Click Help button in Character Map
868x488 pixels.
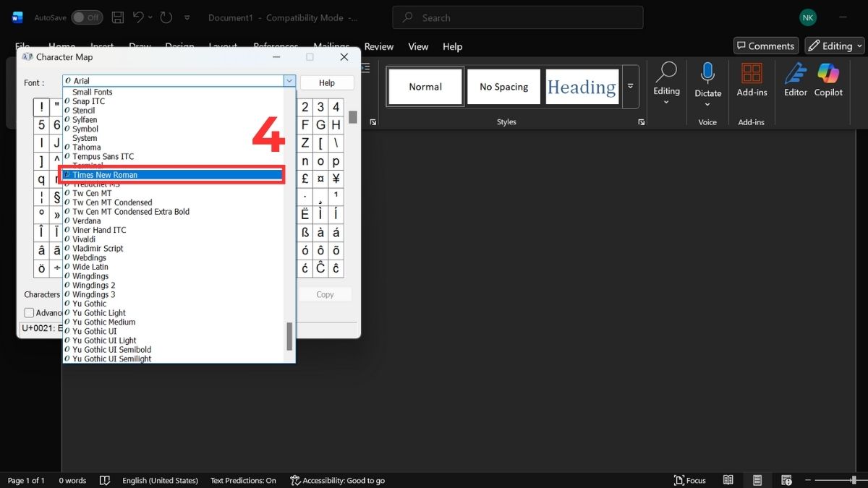point(327,82)
